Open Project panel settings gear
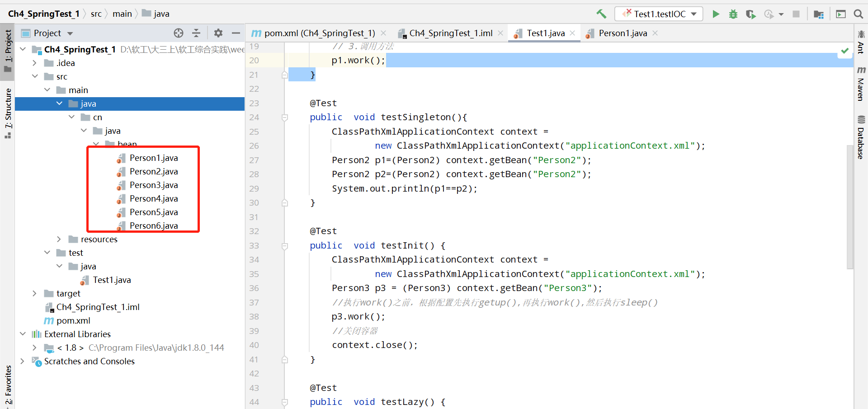Screen dimensions: 868x409 tap(218, 33)
